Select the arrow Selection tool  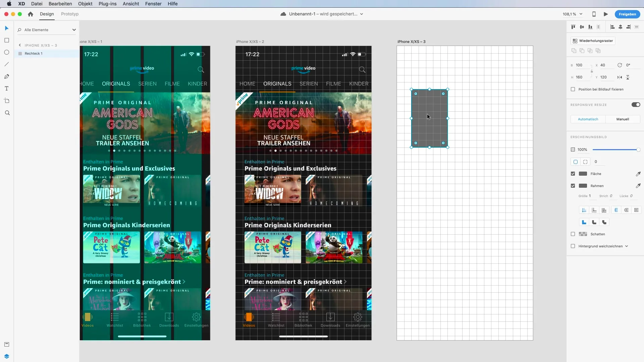coord(6,28)
